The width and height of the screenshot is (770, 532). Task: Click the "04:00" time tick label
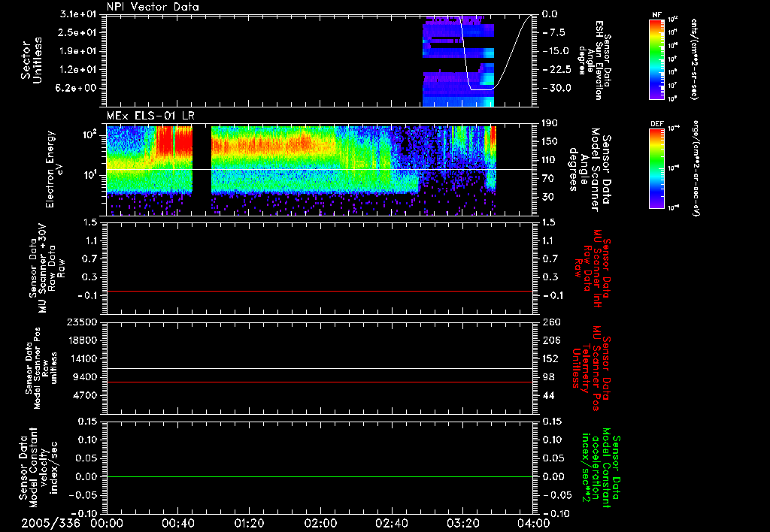click(x=534, y=523)
